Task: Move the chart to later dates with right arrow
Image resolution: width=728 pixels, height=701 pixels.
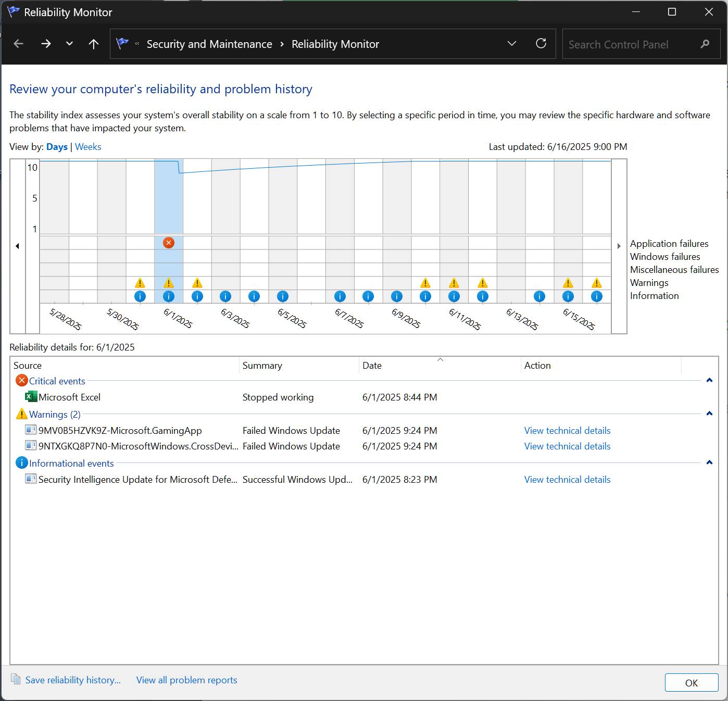Action: pos(619,246)
